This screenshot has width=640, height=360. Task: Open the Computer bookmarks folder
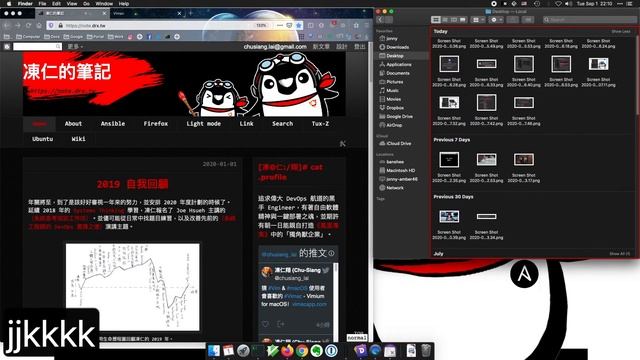click(x=28, y=37)
